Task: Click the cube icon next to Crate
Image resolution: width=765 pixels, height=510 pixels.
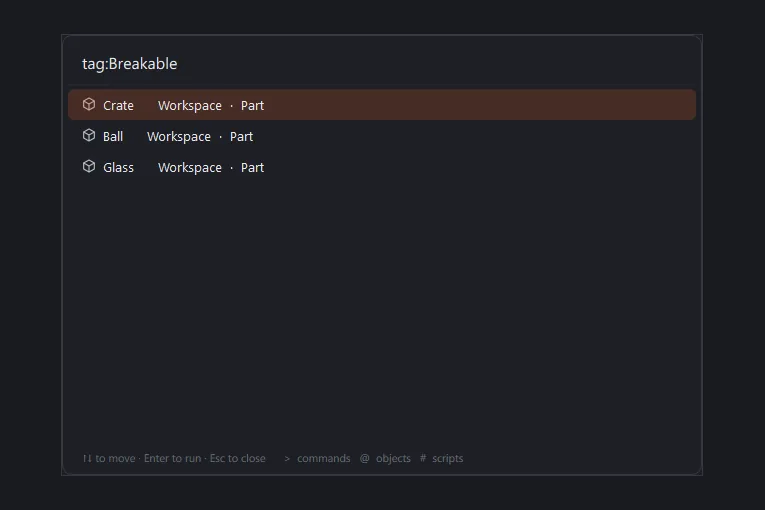Action: (89, 104)
